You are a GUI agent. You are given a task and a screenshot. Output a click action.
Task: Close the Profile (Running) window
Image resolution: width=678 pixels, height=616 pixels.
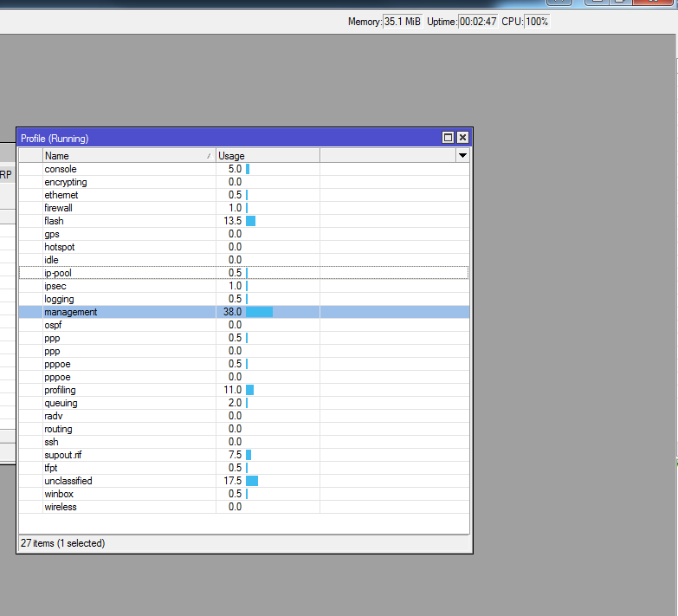[462, 138]
